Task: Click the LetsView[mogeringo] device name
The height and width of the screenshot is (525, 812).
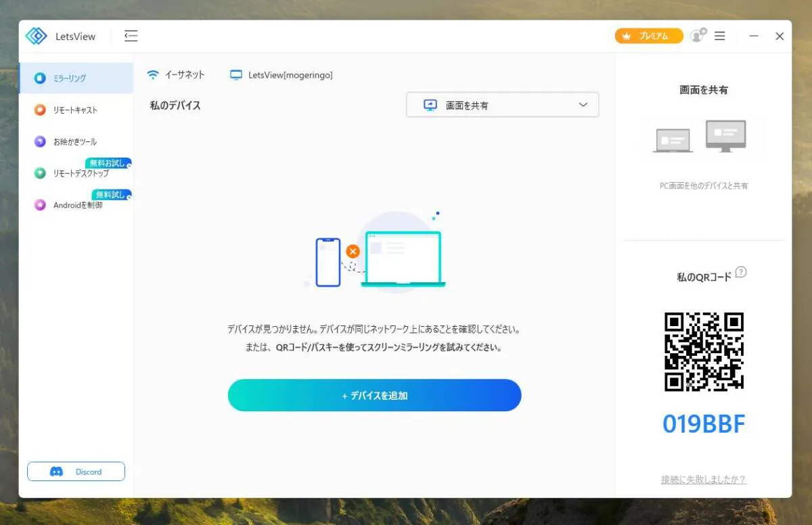Action: coord(290,75)
